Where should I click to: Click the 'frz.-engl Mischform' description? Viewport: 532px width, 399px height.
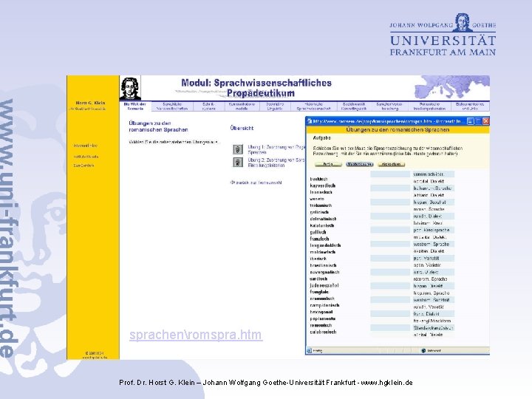(x=433, y=321)
